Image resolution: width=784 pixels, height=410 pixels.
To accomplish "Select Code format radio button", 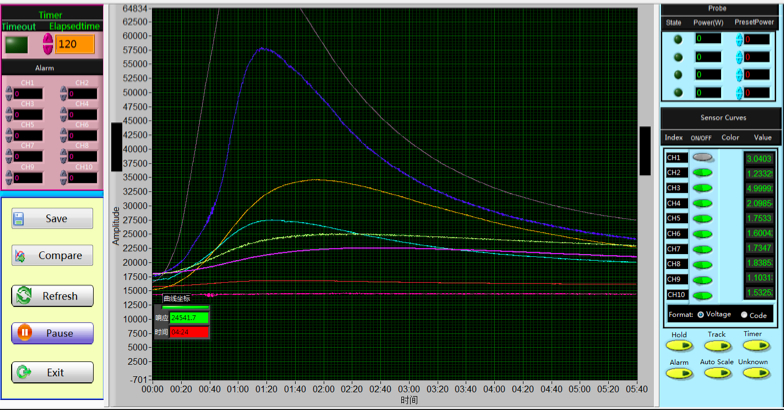I will pyautogui.click(x=744, y=314).
